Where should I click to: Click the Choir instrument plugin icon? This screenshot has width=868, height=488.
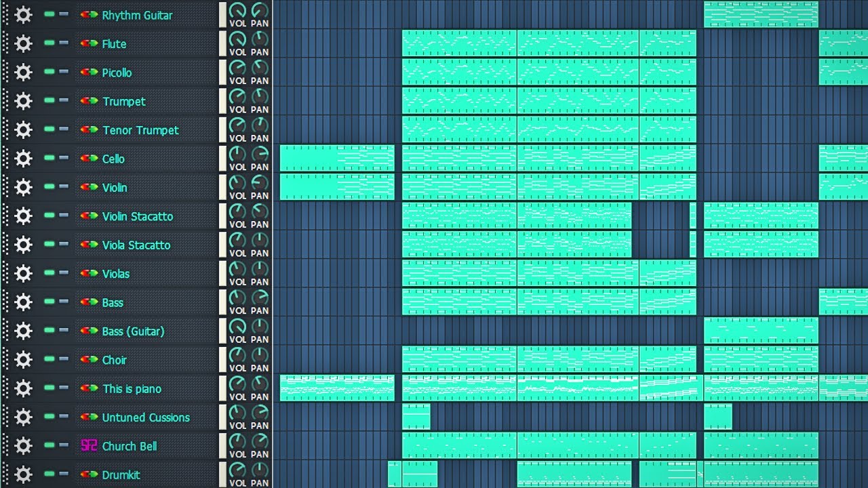click(89, 360)
